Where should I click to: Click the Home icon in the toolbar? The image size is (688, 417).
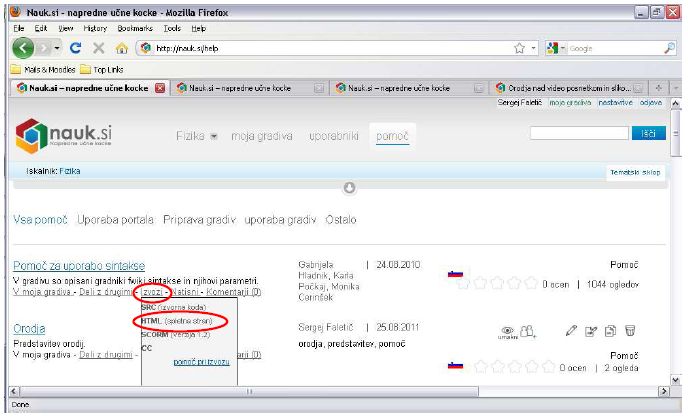click(x=122, y=48)
